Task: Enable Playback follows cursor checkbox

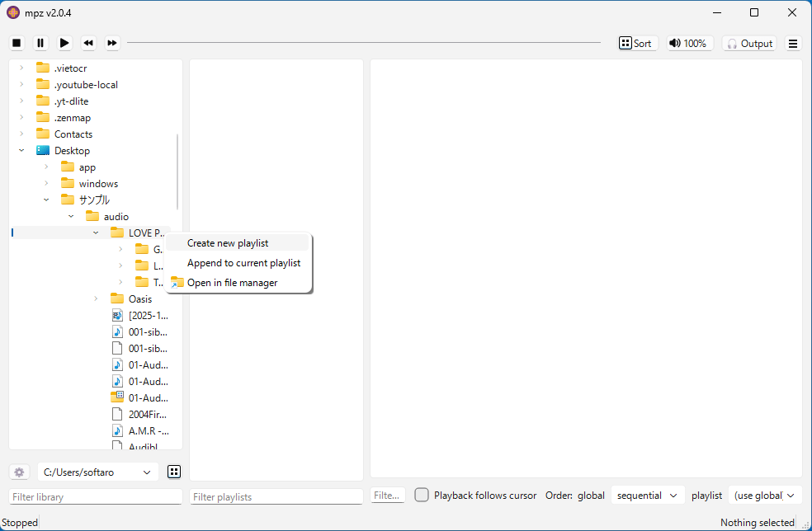Action: [422, 496]
